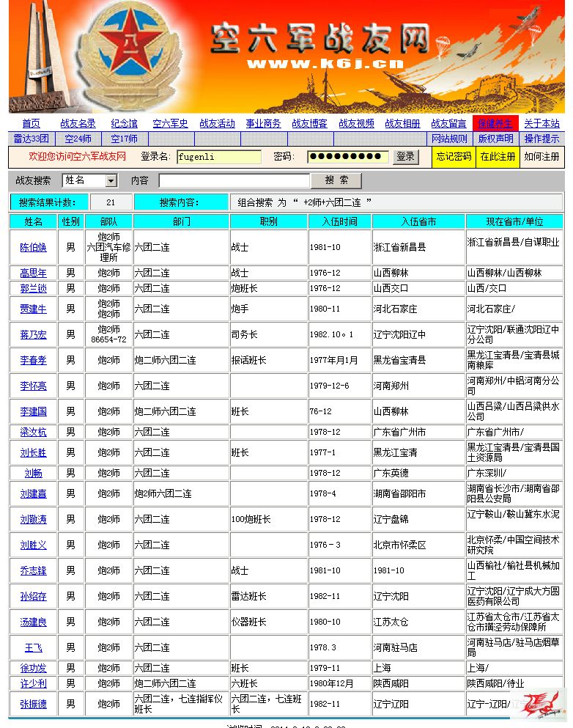Click the red dragon logo icon
The height and width of the screenshot is (728, 573).
(x=541, y=704)
